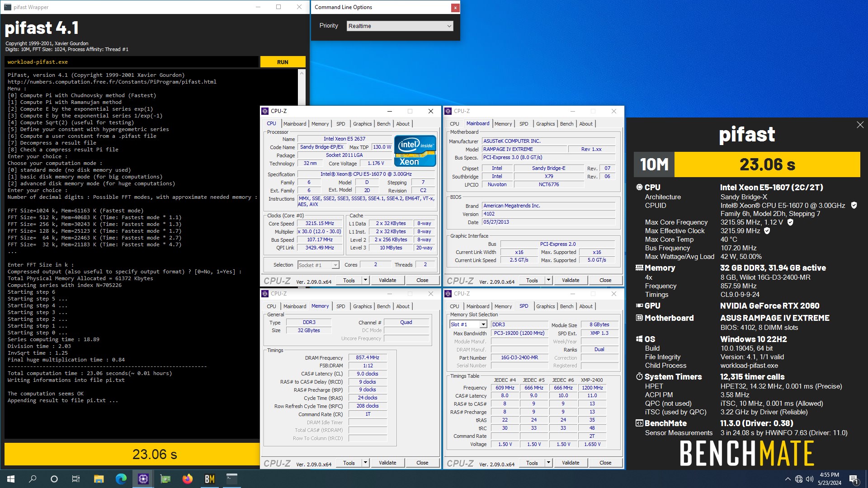Click Validate in SPD window
The height and width of the screenshot is (488, 868).
coord(571,463)
